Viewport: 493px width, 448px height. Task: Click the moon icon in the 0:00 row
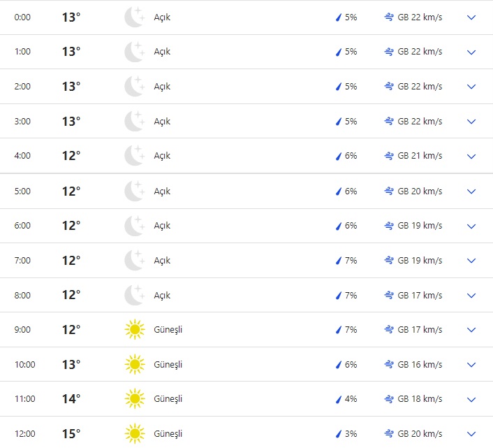pos(134,17)
